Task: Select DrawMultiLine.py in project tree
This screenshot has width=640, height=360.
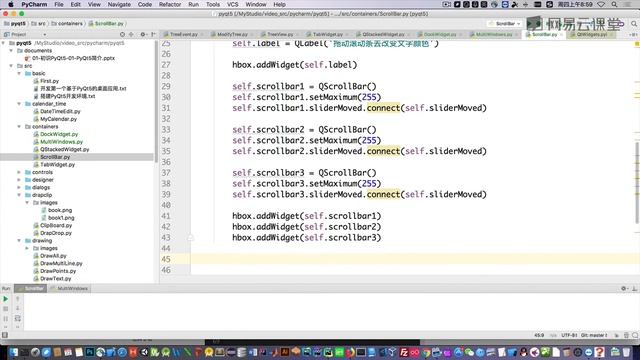Action: pos(61,264)
